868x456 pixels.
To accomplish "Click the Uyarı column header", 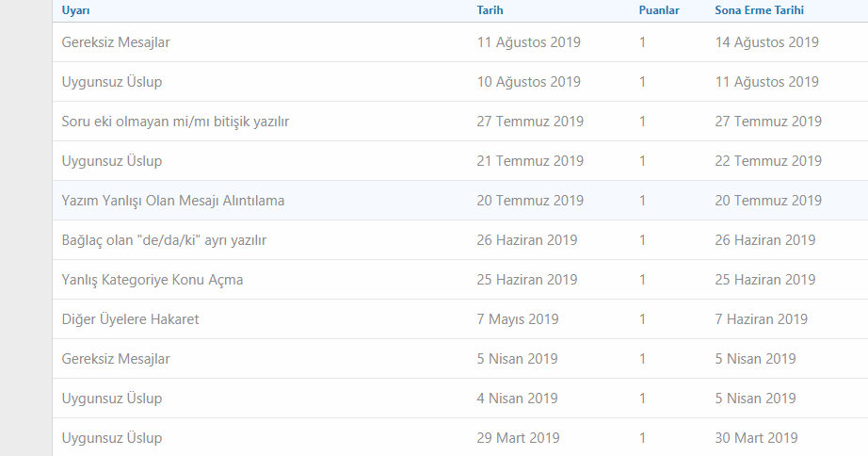I will click(x=75, y=10).
